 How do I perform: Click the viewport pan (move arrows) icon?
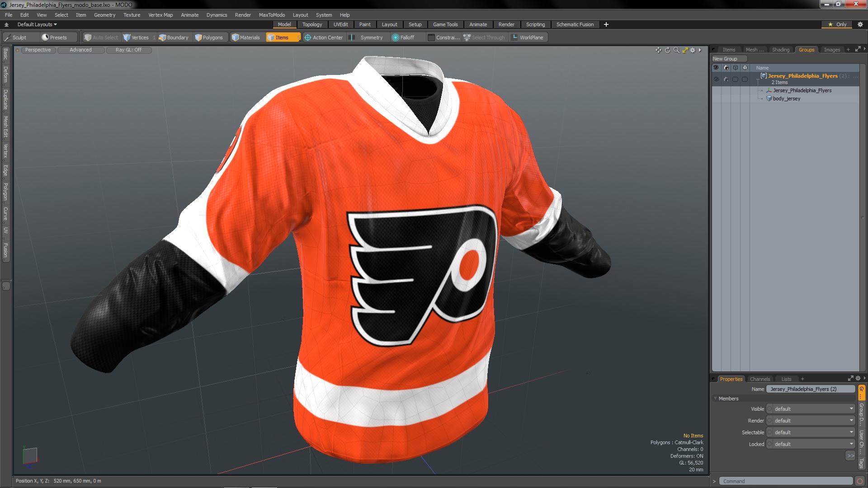click(658, 50)
